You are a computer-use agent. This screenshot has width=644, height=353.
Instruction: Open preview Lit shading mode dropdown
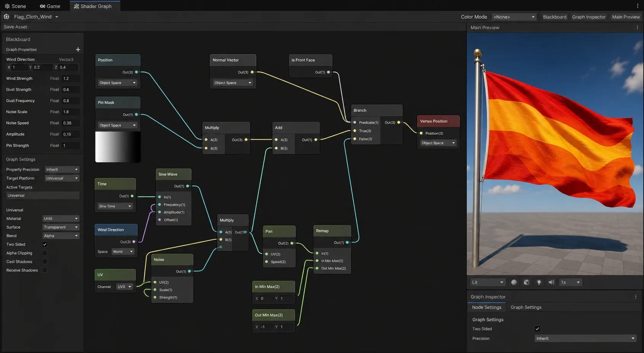488,282
